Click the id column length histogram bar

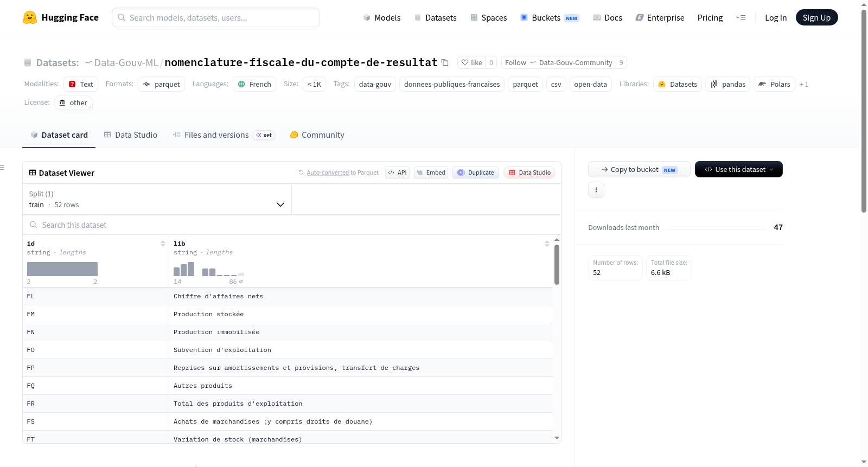pyautogui.click(x=62, y=269)
